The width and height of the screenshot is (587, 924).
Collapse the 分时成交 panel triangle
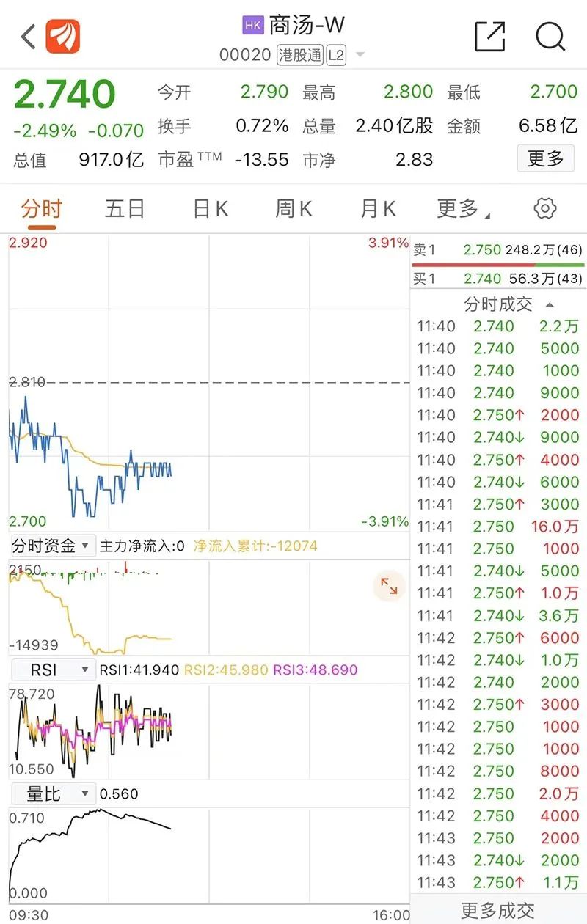[550, 304]
